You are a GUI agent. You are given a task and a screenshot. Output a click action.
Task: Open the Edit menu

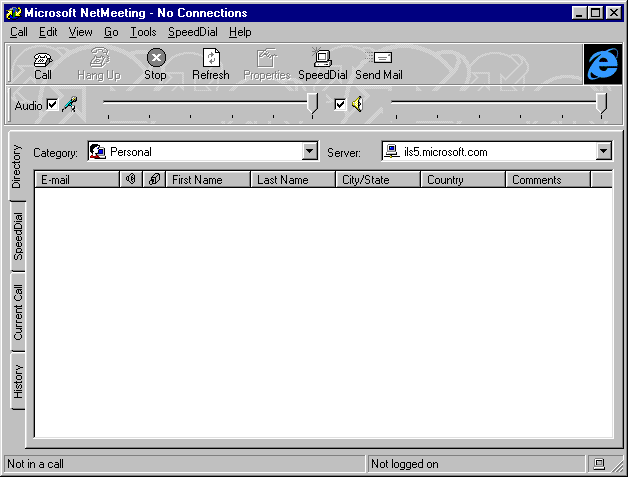tap(48, 32)
